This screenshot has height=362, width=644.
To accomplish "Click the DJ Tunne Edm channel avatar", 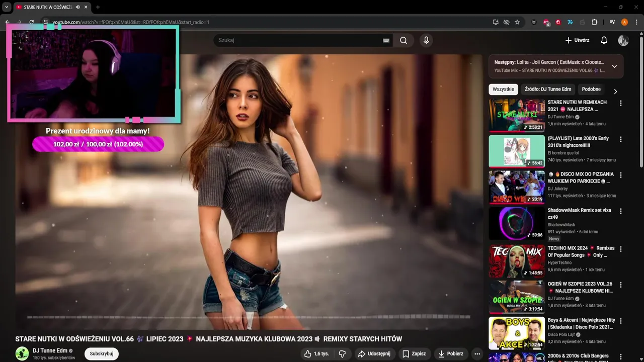I will 22,353.
